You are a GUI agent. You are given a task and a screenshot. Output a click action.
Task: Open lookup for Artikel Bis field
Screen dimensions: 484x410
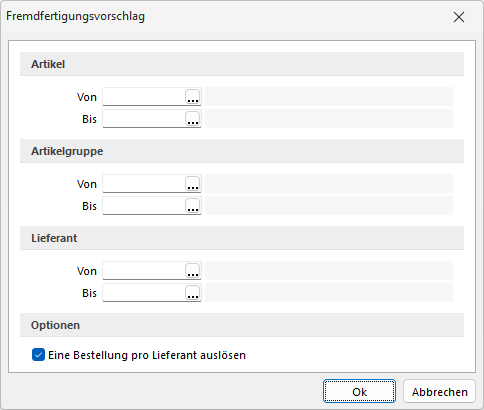click(x=193, y=119)
